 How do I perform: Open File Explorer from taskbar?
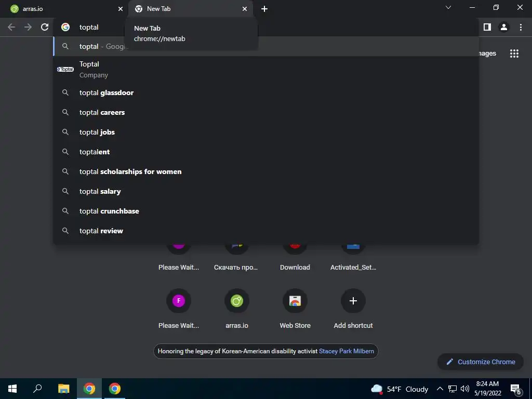63,389
